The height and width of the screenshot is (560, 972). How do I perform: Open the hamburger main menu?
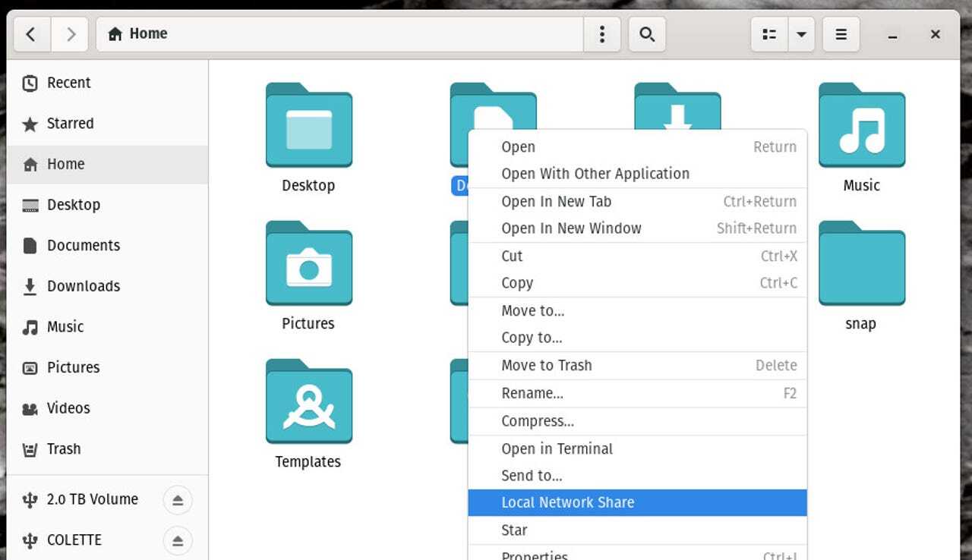tap(841, 34)
